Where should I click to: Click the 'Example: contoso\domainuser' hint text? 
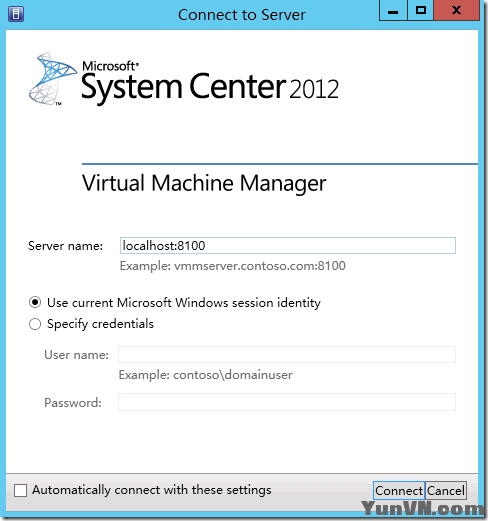click(x=206, y=375)
